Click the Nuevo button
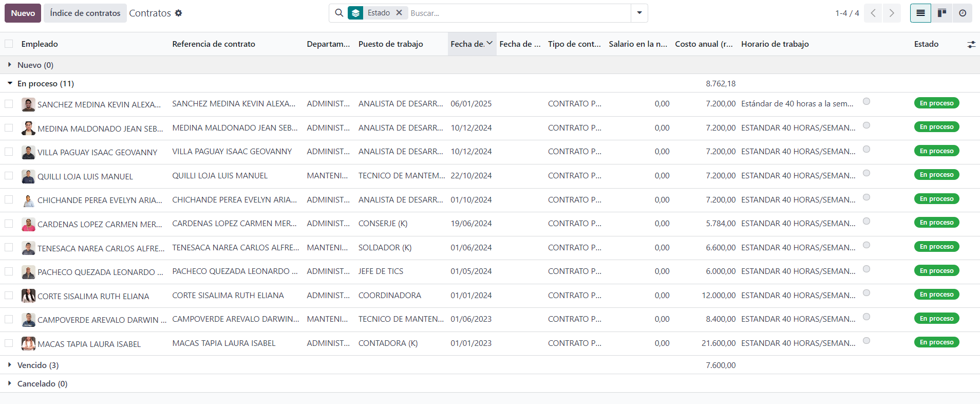Screen dimensions: 980x404 click(23, 13)
